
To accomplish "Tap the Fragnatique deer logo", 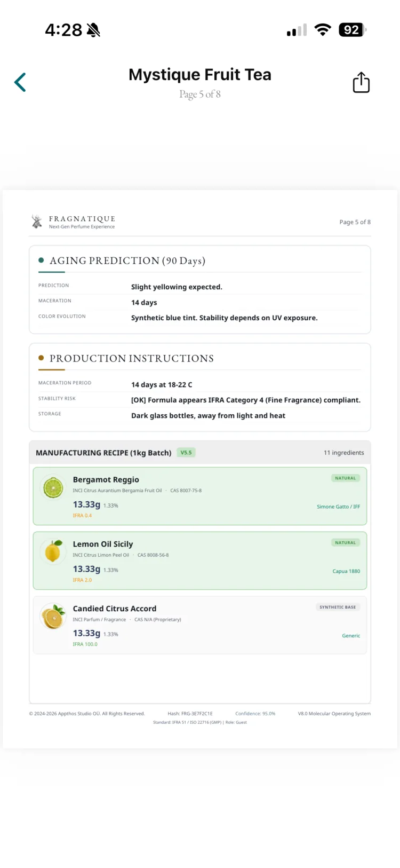I will [x=37, y=222].
